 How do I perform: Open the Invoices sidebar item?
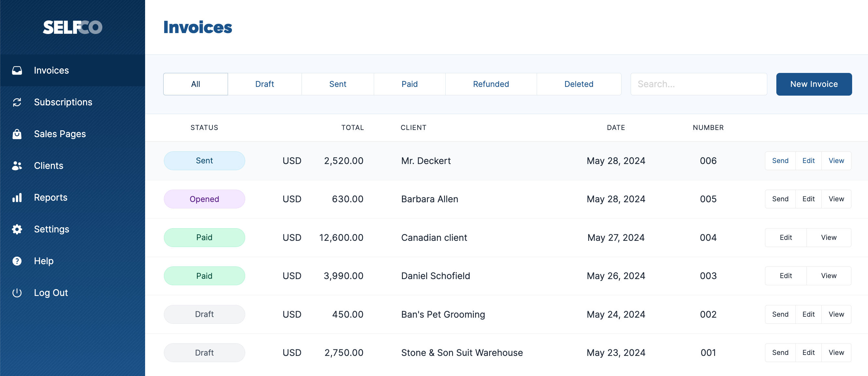(73, 70)
